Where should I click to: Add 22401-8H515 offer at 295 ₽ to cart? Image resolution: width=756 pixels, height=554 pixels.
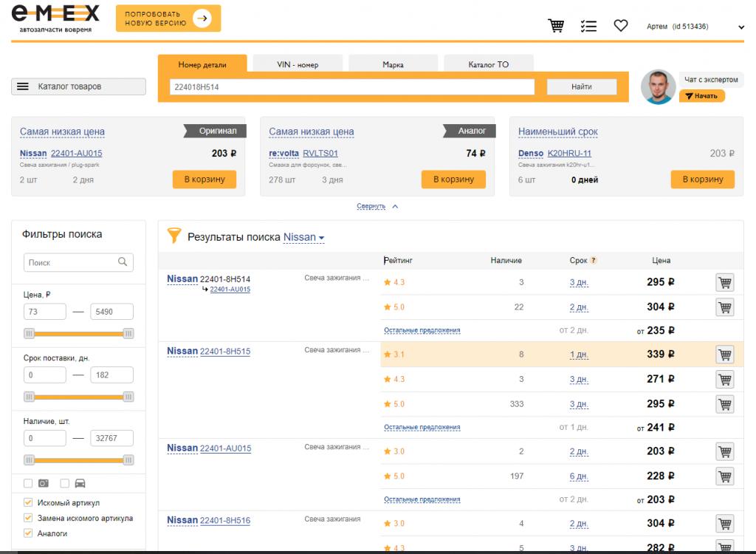(725, 404)
